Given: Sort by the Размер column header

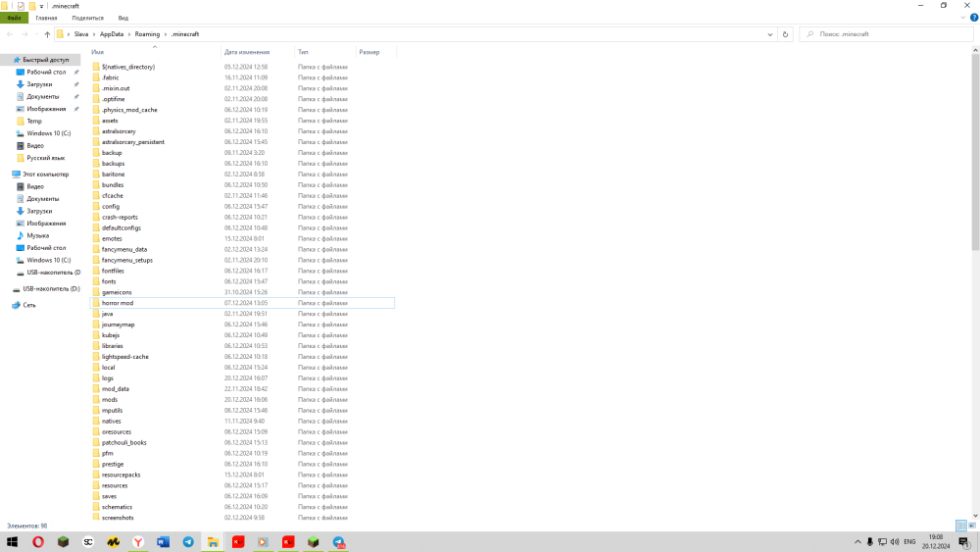Looking at the screenshot, I should [x=369, y=52].
